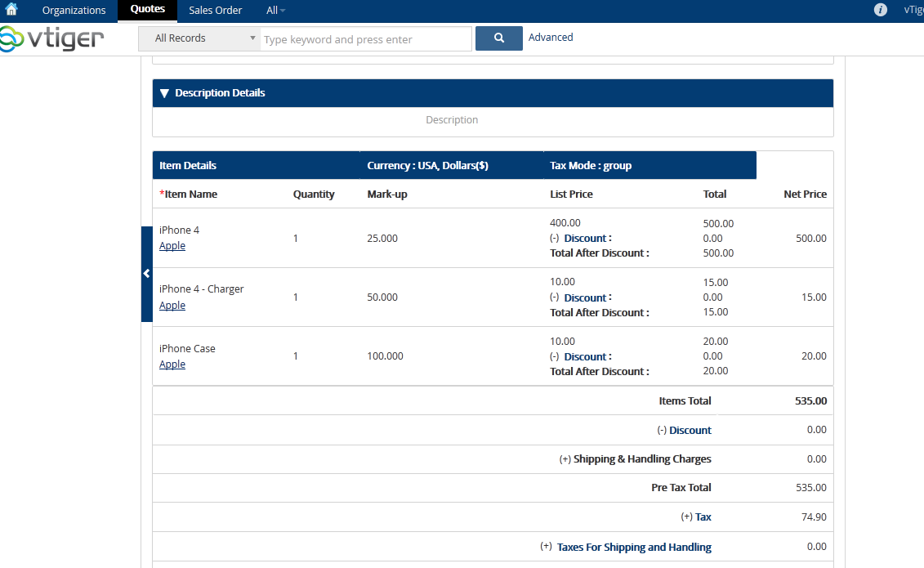924x568 pixels.
Task: Click the List Price 400.00
Action: [x=565, y=223]
